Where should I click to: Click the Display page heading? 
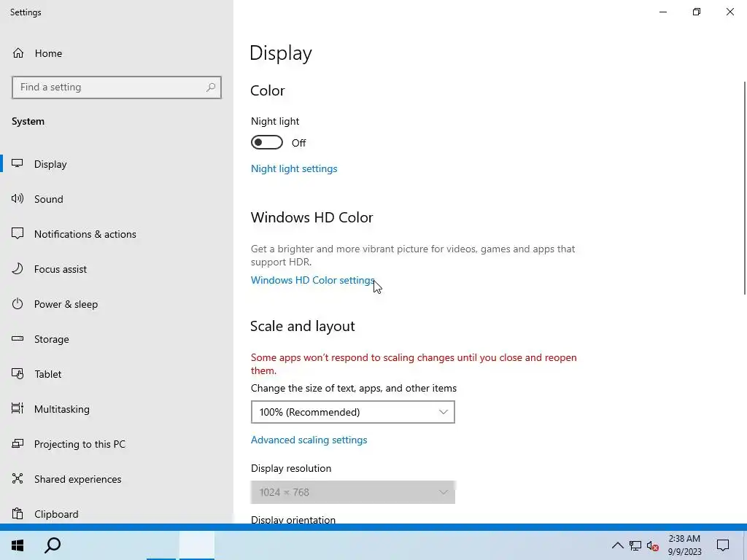pos(281,53)
